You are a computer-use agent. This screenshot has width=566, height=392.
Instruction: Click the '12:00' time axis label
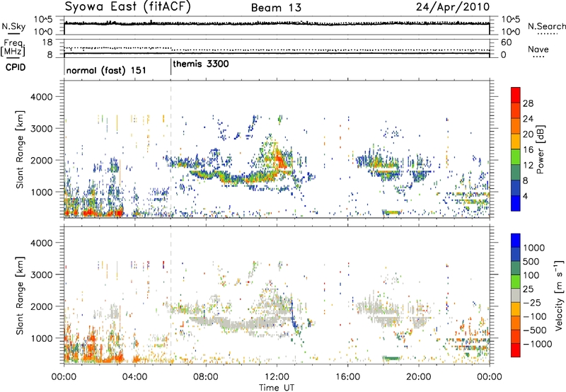[277, 376]
